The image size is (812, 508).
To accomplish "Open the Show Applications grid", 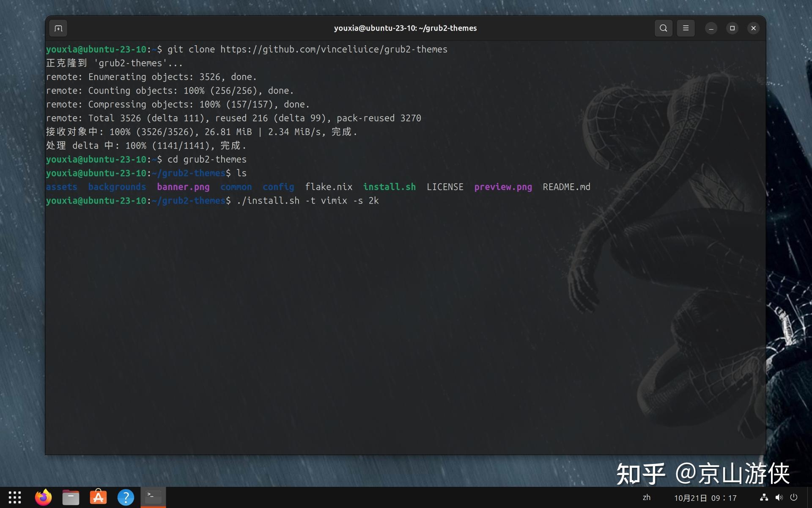I will [x=15, y=497].
